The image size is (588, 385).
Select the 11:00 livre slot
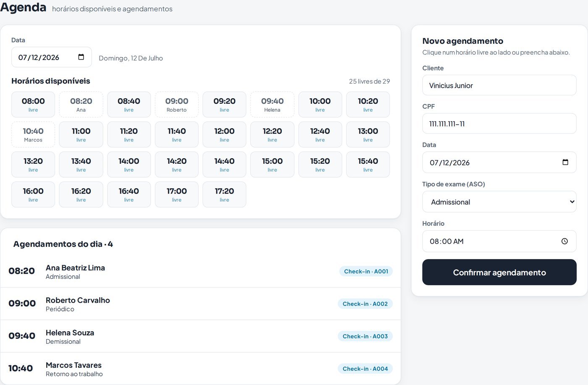click(81, 134)
